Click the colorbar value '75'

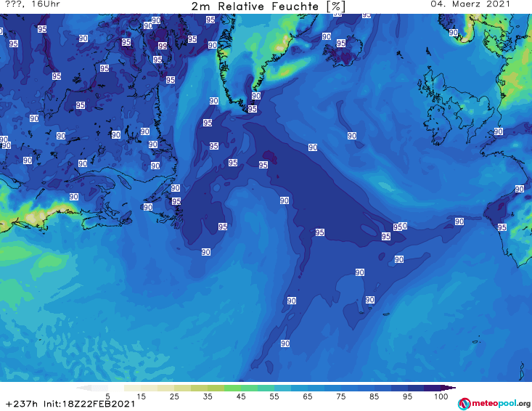pyautogui.click(x=340, y=396)
